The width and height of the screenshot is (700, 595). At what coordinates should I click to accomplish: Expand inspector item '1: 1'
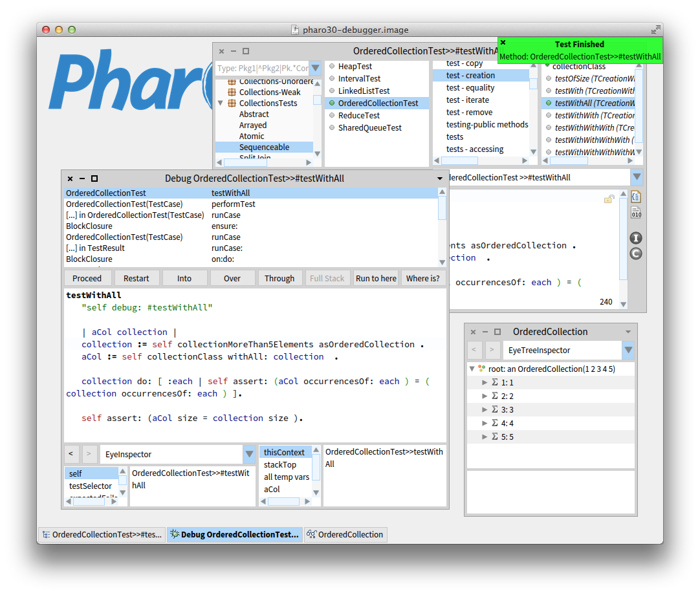tap(485, 382)
